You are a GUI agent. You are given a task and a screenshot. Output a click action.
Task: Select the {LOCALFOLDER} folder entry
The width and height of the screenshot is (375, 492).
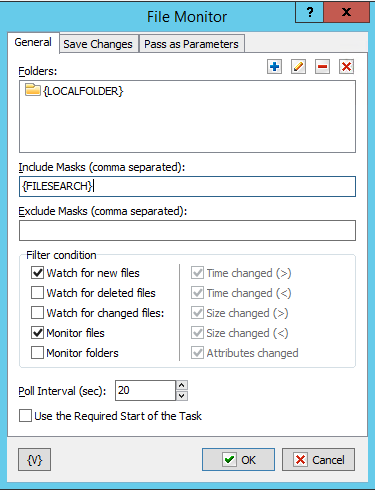pyautogui.click(x=74, y=91)
